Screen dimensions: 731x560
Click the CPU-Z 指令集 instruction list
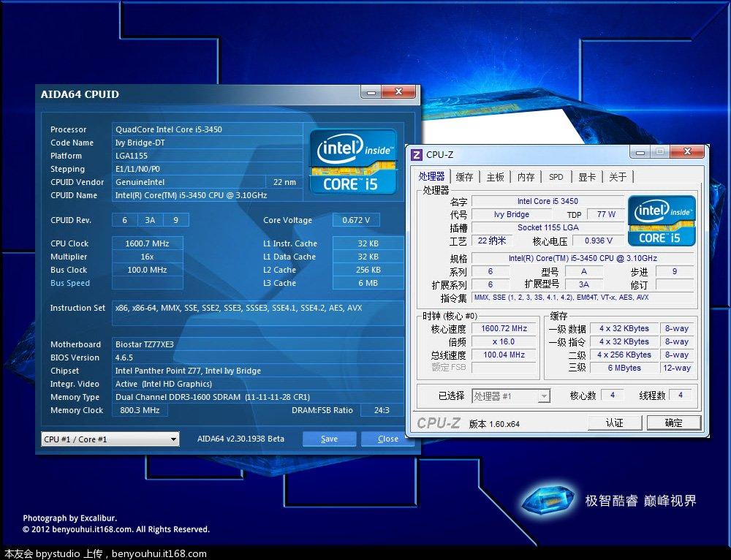583,297
